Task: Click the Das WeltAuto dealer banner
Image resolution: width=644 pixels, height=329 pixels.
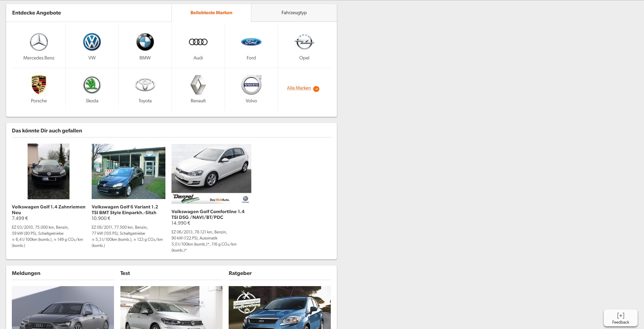Action: pyautogui.click(x=211, y=199)
